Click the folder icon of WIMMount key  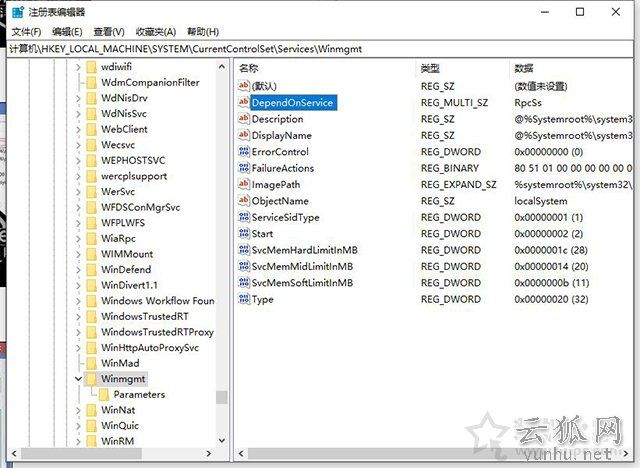coord(91,254)
